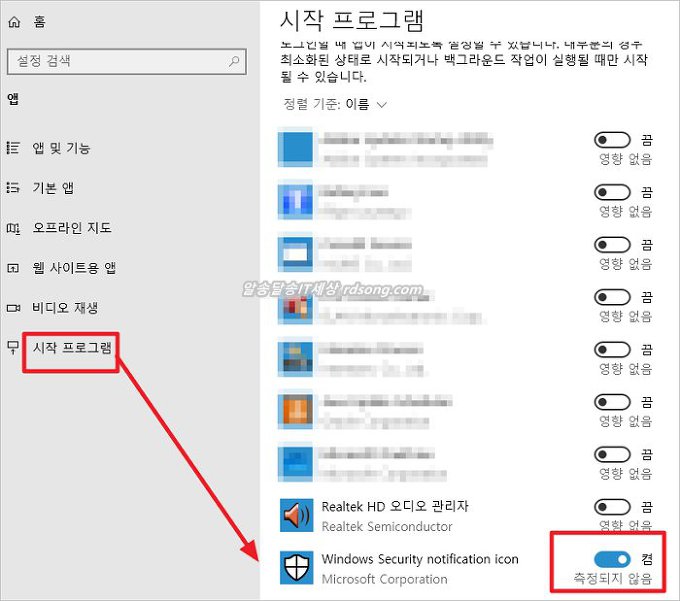Toggle startup switch for fourth listed app
Viewport: 680px width, 601px height.
coord(612,297)
